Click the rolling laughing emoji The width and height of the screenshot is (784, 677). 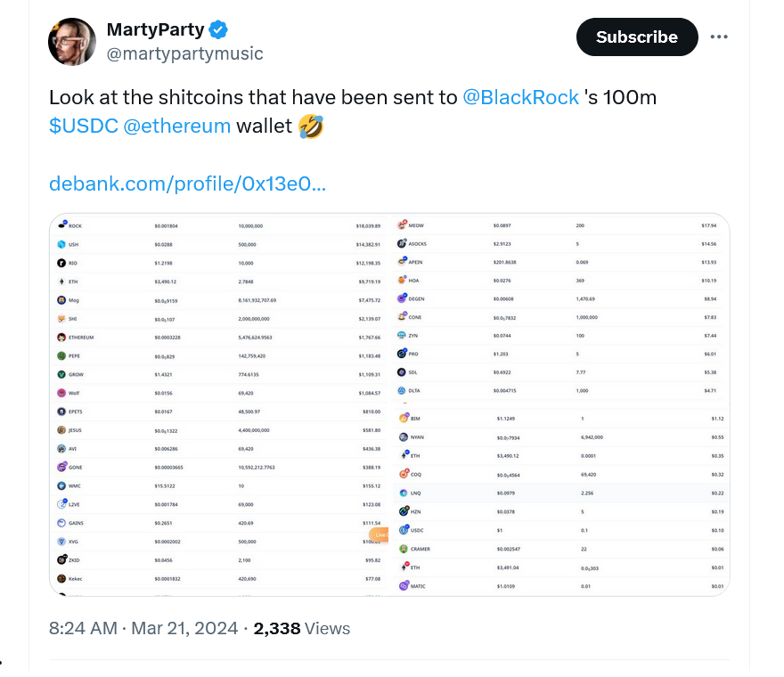tap(311, 126)
